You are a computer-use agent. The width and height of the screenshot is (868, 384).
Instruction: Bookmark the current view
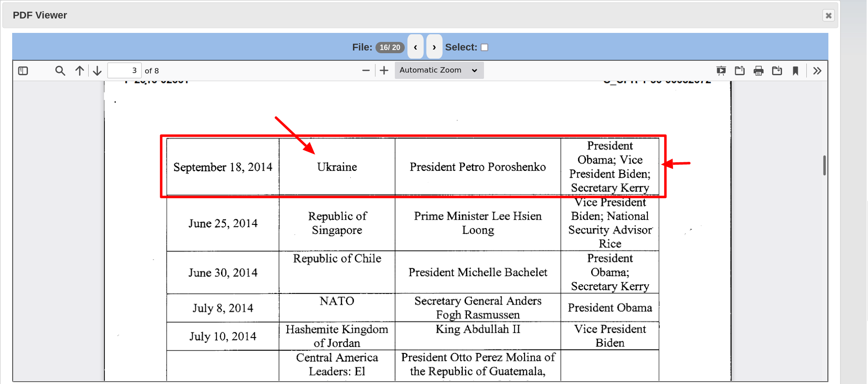pos(796,71)
